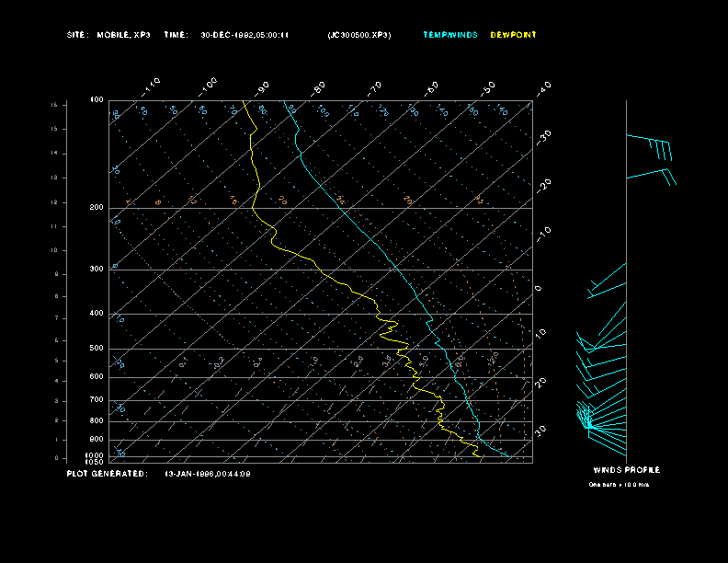Click the "(JC300500.XP3)" file name
Image resolution: width=728 pixels, height=563 pixels.
click(359, 35)
